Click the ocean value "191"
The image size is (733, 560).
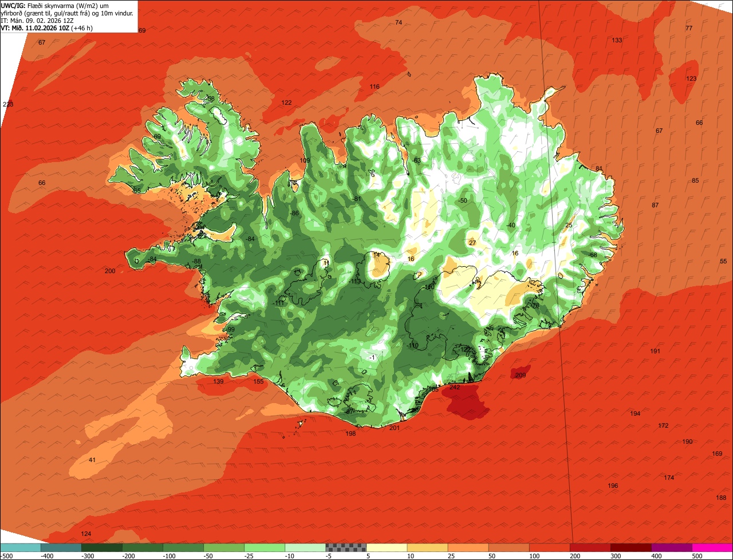point(656,351)
